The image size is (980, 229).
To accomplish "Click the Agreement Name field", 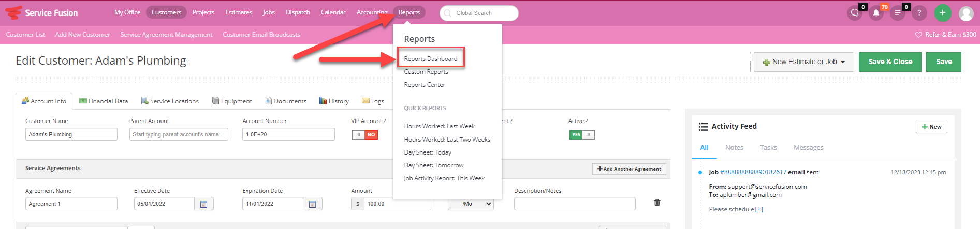I will point(71,204).
